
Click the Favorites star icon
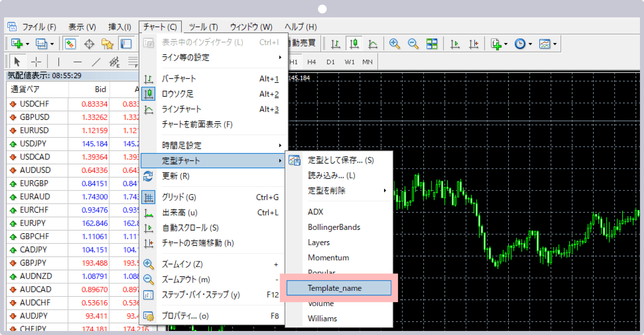[107, 44]
